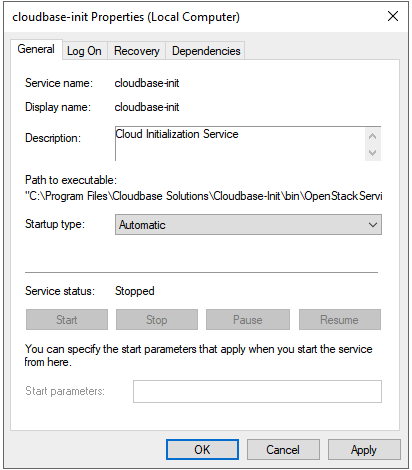Open the Dependencies tab
This screenshot has width=412, height=470.
(x=206, y=51)
